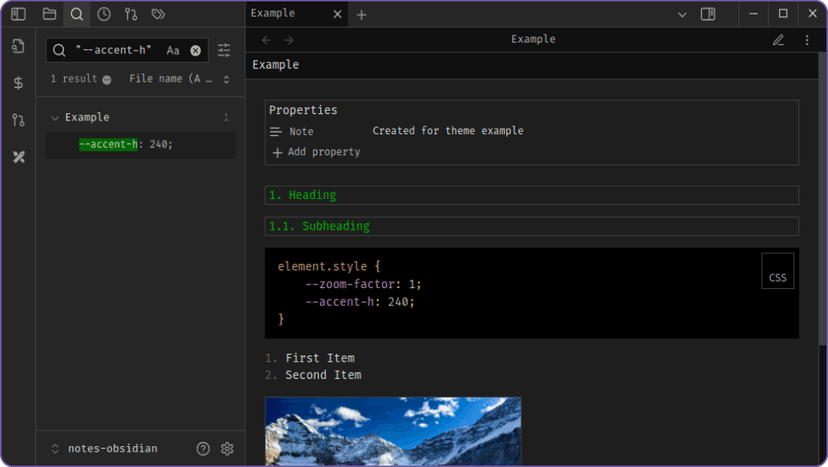Image resolution: width=828 pixels, height=467 pixels.
Task: Maximize the Obsidian window
Action: click(x=783, y=14)
